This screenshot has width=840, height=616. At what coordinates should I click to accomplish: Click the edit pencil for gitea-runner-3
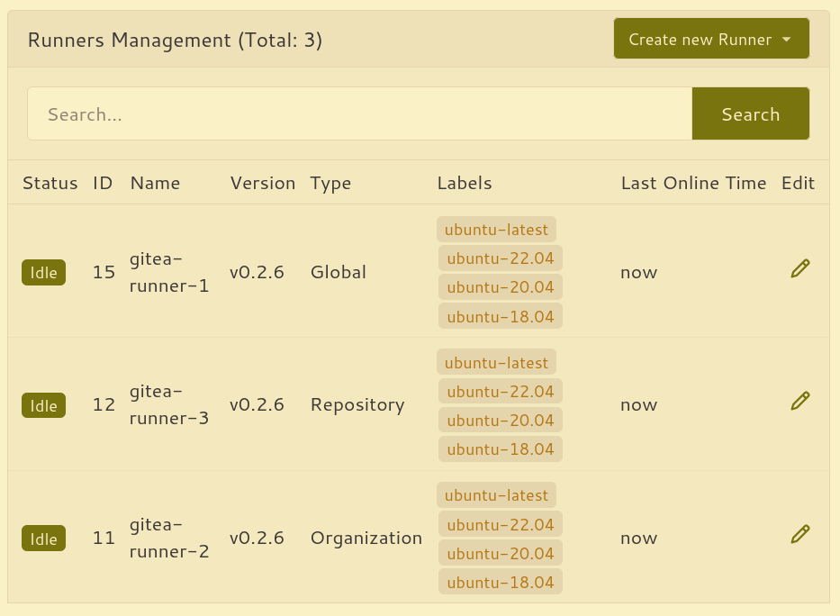(x=799, y=402)
